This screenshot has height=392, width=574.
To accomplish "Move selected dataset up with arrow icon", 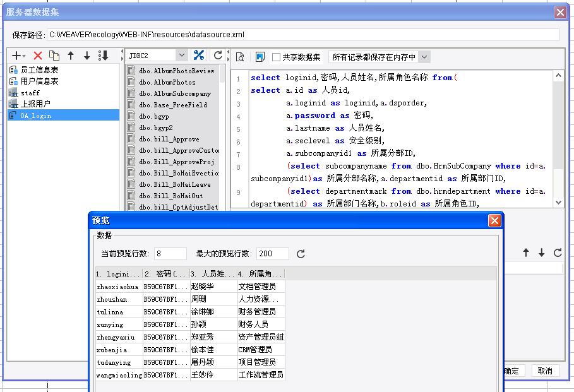I will point(71,56).
